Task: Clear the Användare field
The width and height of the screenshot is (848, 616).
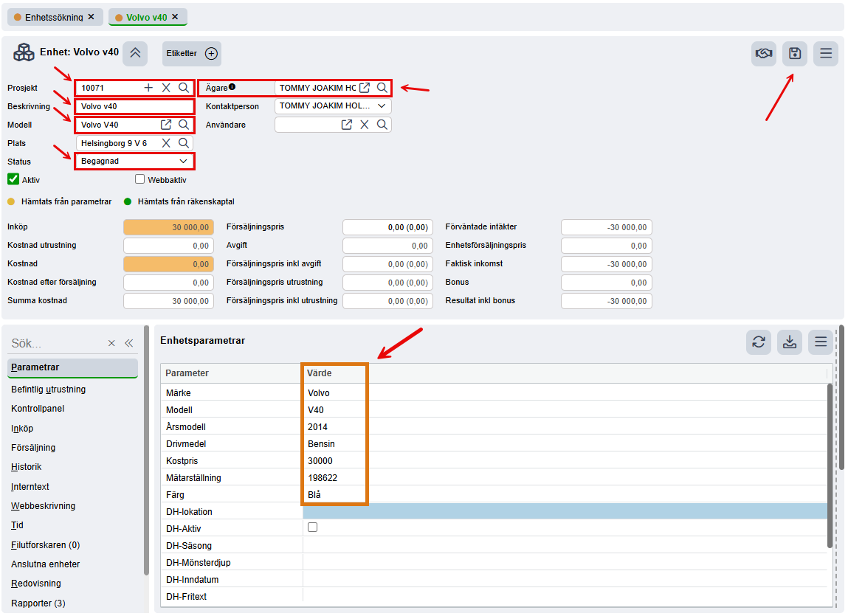Action: (365, 125)
